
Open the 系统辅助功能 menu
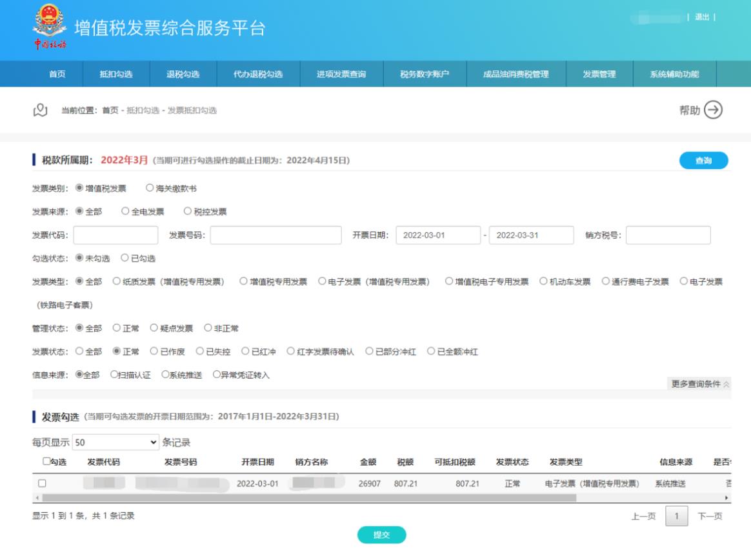(674, 74)
